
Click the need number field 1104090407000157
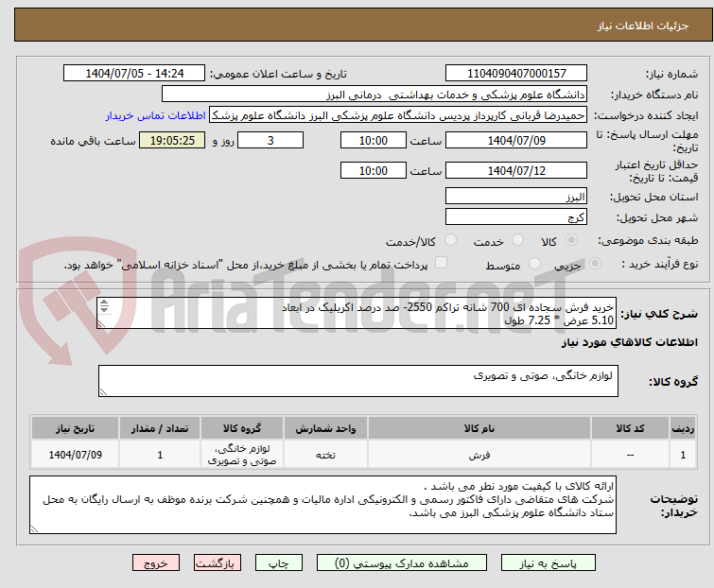click(x=516, y=74)
